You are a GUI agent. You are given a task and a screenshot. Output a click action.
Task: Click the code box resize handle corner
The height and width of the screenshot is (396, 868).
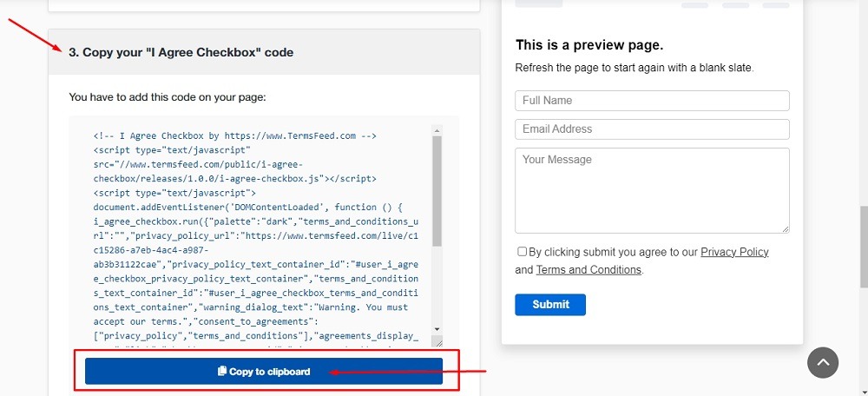point(437,342)
